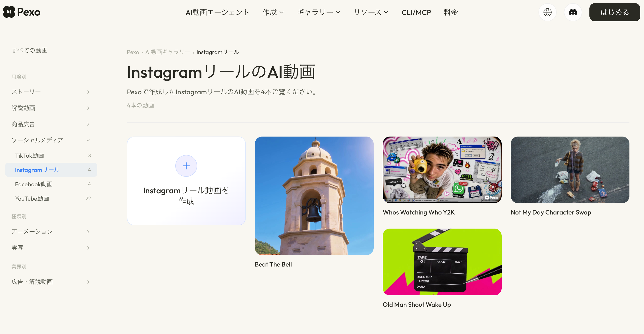
Task: Open the Whos Watching Who Y2K thumbnail
Action: [x=442, y=170]
